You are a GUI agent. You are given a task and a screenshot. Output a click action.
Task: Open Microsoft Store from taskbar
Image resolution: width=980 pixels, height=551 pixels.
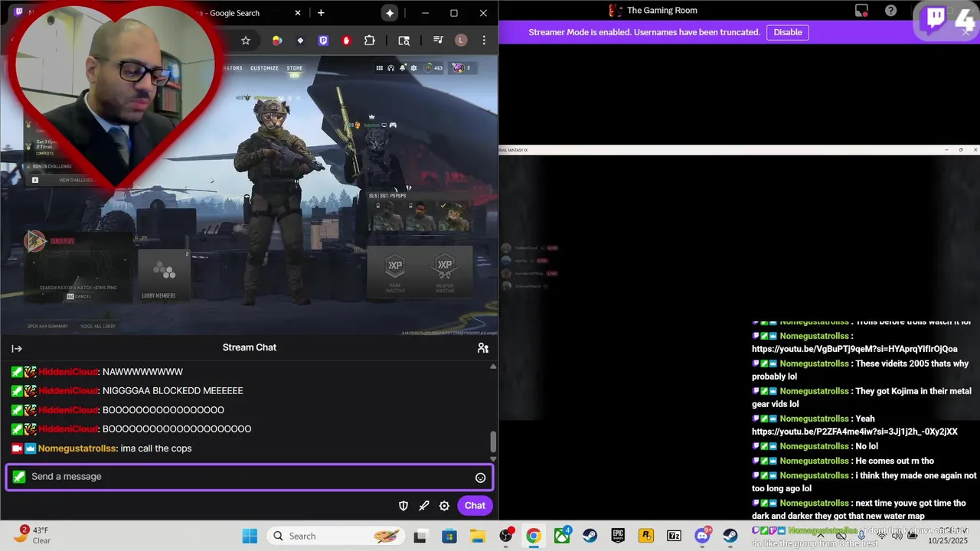pos(449,536)
